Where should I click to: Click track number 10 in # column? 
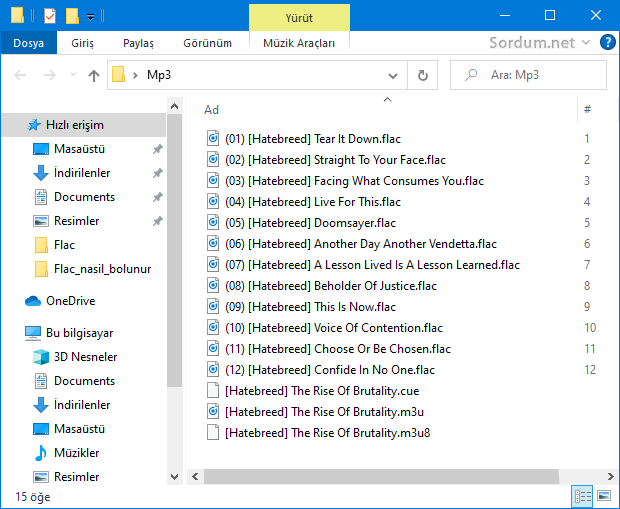pos(590,327)
